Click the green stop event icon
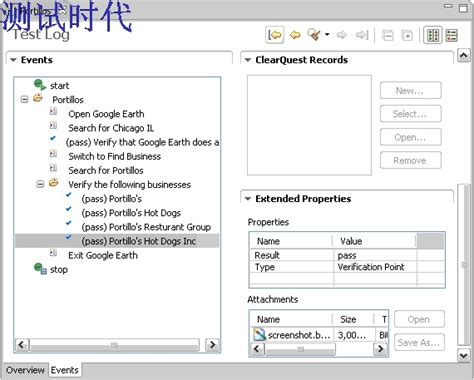The height and width of the screenshot is (380, 474). point(40,269)
